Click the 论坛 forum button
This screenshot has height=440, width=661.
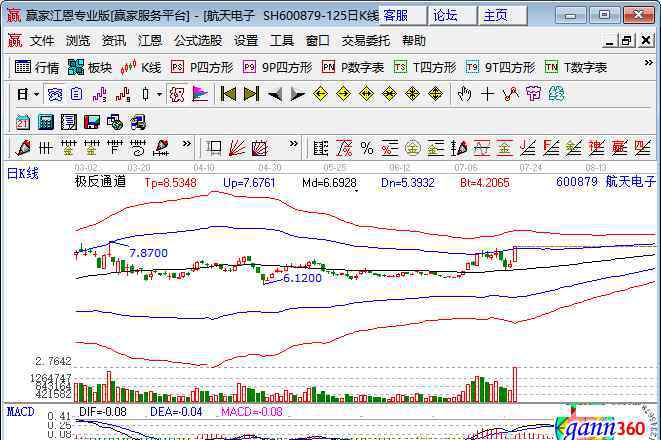tap(452, 16)
